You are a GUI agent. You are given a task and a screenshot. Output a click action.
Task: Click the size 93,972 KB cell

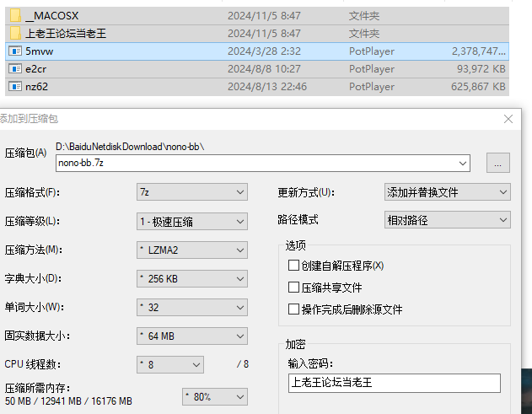coord(481,69)
